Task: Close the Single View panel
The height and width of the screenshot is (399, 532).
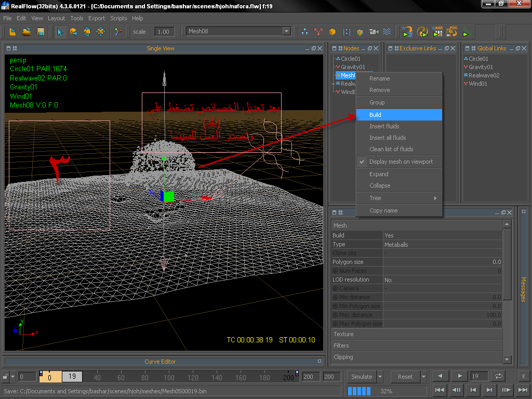Action: point(320,48)
